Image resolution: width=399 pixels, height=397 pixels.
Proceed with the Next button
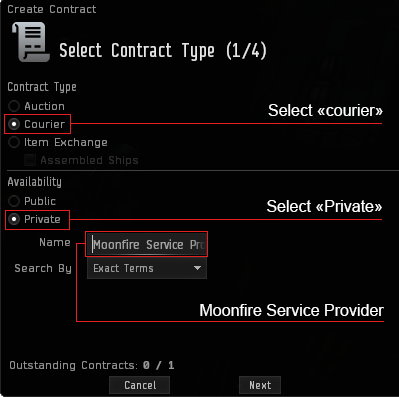(260, 385)
